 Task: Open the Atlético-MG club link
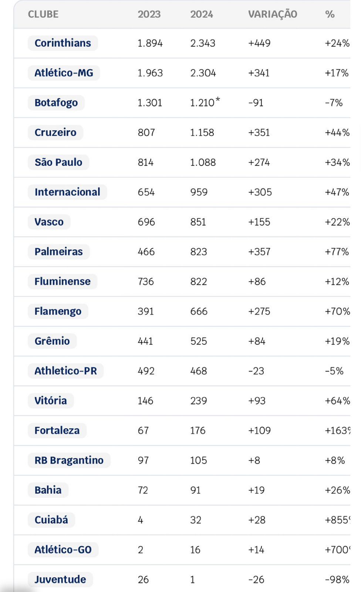(64, 73)
